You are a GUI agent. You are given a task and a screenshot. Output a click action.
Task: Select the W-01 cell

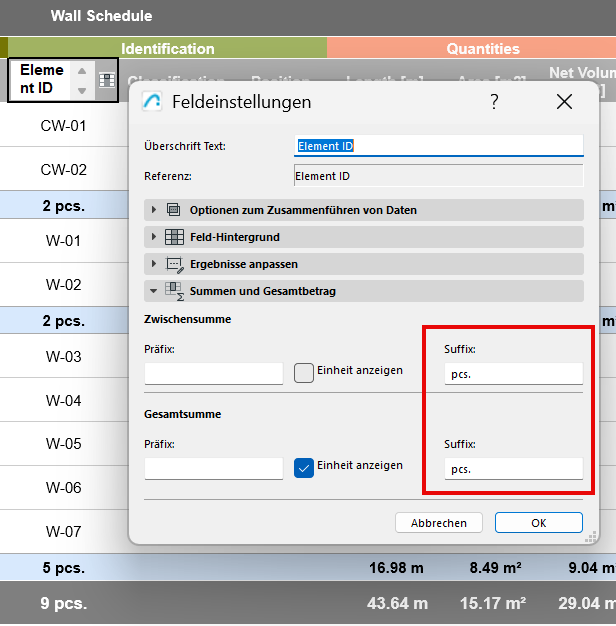coord(63,240)
